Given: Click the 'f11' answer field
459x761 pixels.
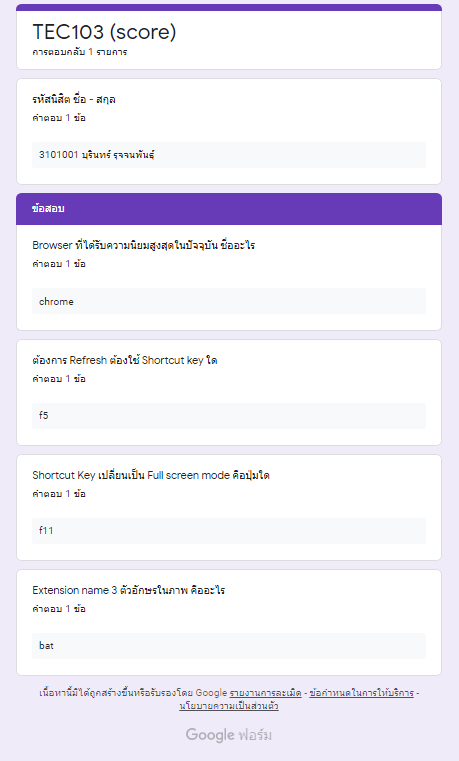Looking at the screenshot, I should click(x=229, y=531).
